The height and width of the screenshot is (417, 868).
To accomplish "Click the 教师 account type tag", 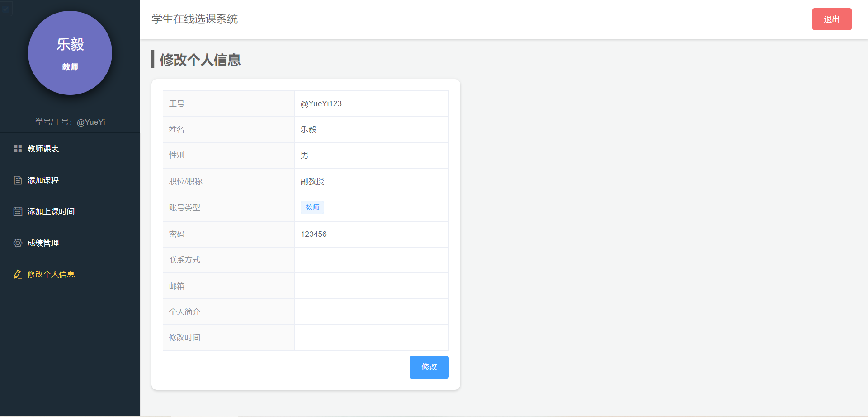I will coord(312,207).
